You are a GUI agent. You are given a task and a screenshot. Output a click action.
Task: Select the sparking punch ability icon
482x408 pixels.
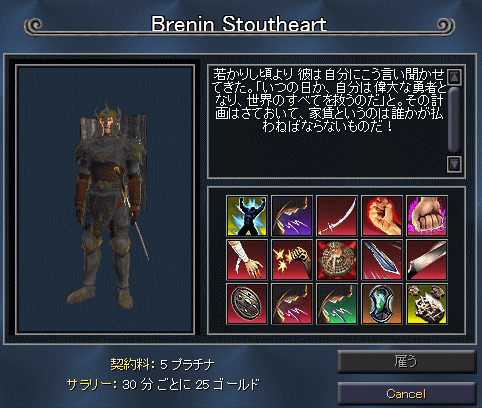pos(292,260)
